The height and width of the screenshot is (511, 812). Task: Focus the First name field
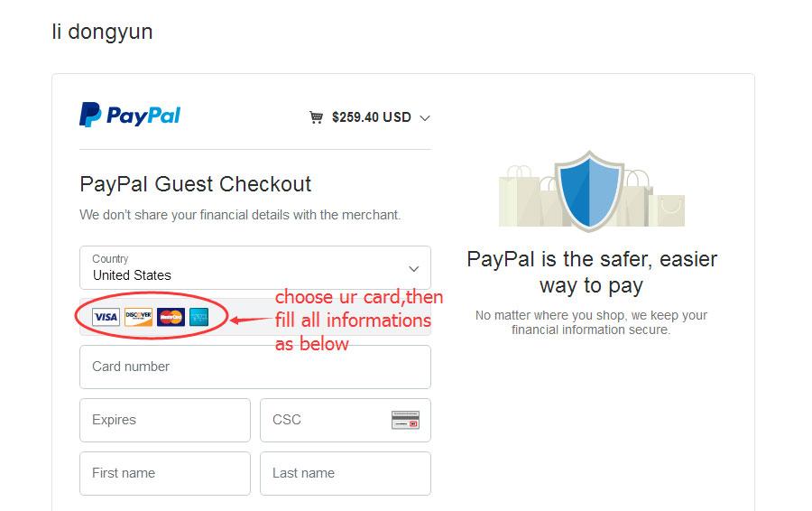(x=165, y=473)
